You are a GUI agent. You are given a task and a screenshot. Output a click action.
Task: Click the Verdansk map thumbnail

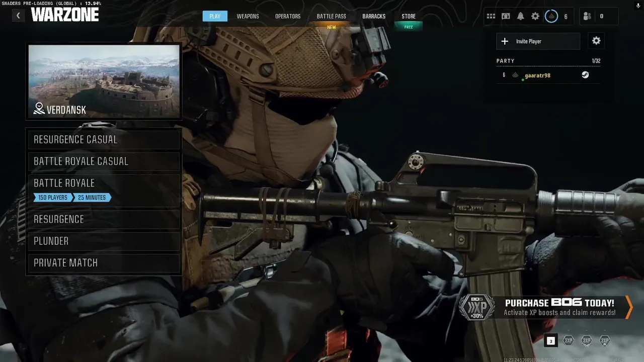coord(104,81)
